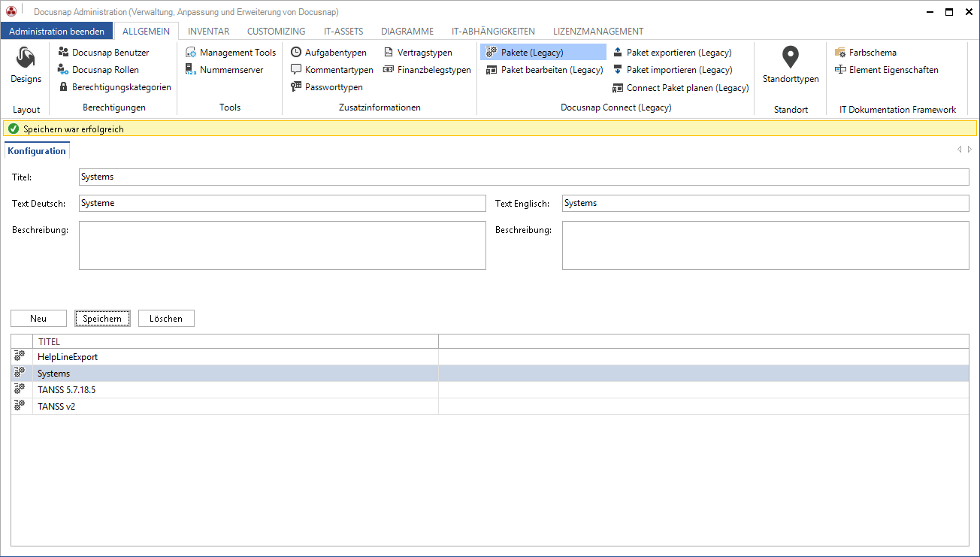
Task: Click the green success checkmark icon
Action: click(14, 129)
